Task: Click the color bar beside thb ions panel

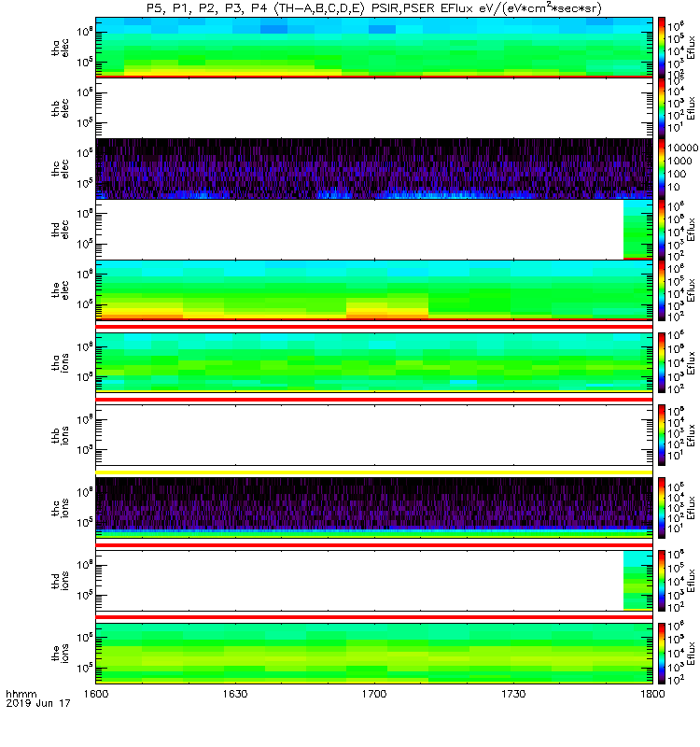Action: click(x=662, y=435)
